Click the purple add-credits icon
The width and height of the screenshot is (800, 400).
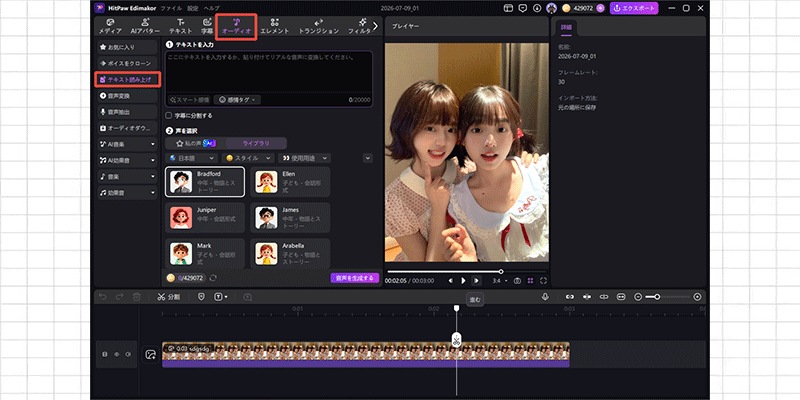(x=600, y=8)
